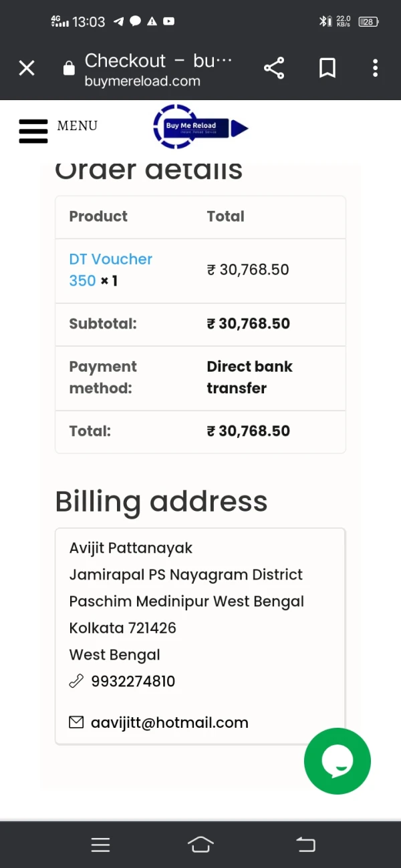Image resolution: width=401 pixels, height=868 pixels.
Task: Tap the email aavijitt@hotmail.com
Action: [x=169, y=722]
